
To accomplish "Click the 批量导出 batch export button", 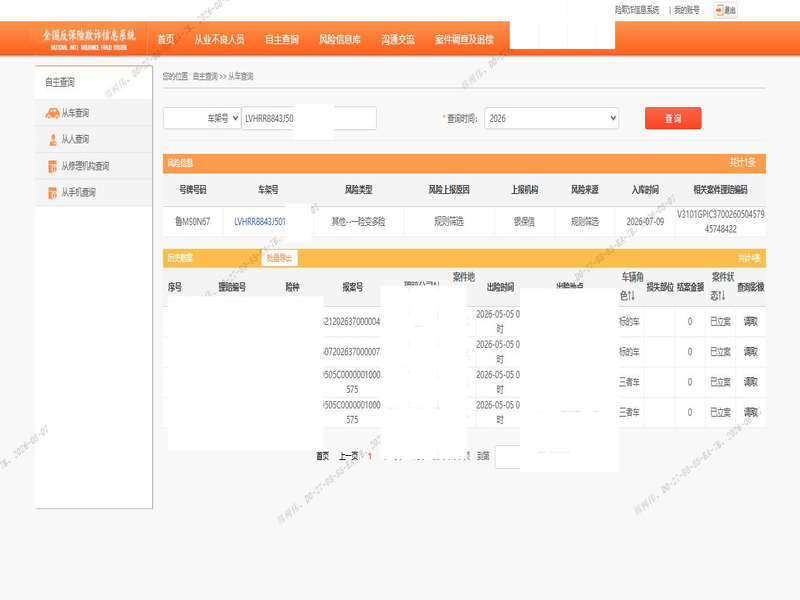I will (279, 258).
